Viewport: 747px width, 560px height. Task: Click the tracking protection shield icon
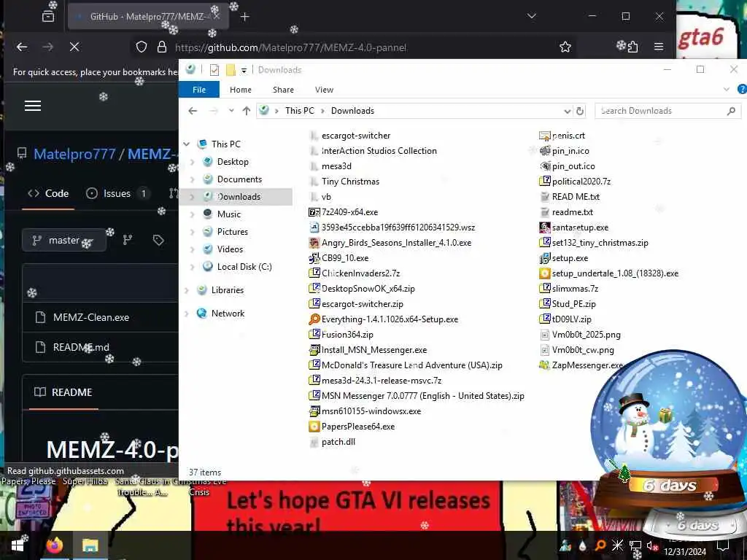coord(142,47)
